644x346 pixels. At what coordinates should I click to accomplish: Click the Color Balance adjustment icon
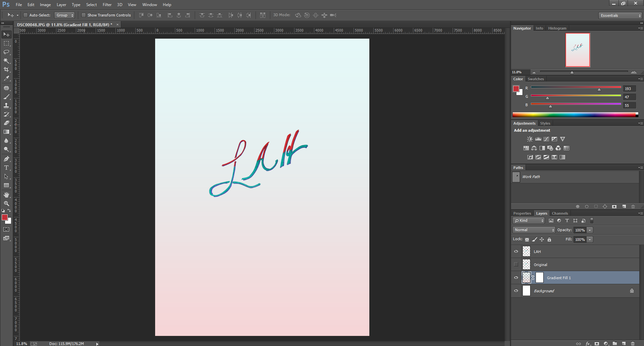pyautogui.click(x=534, y=148)
